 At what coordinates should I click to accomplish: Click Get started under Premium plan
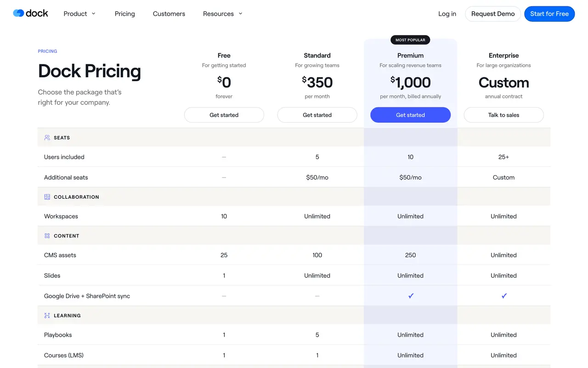point(411,115)
